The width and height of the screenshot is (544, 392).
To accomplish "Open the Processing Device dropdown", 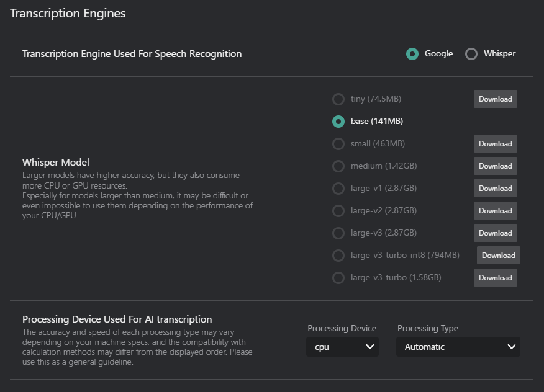I will (342, 347).
